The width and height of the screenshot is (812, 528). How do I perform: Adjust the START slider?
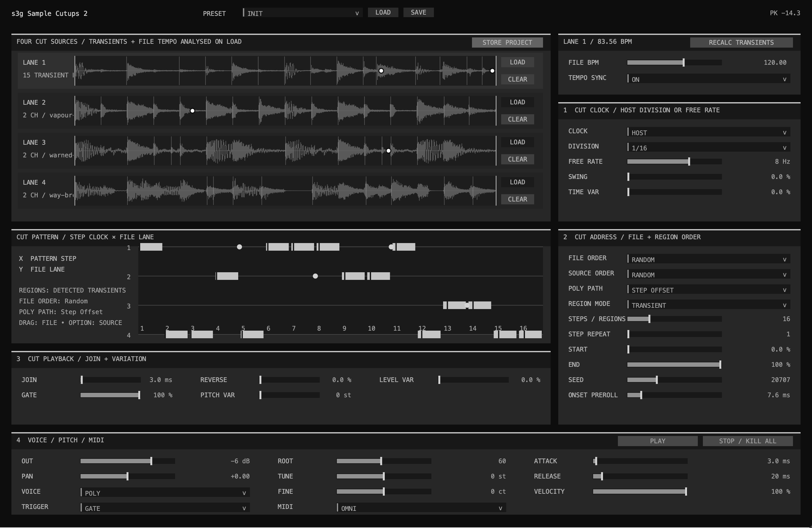(674, 349)
